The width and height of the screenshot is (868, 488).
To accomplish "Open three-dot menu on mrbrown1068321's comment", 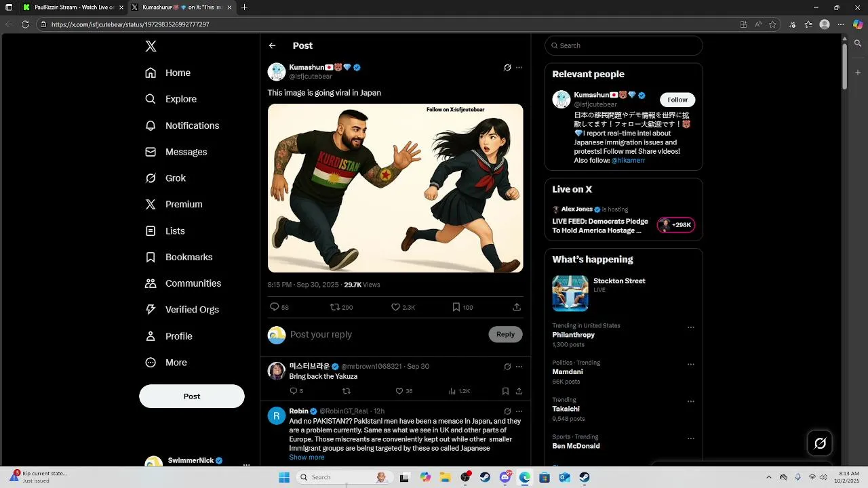I will coord(519,367).
